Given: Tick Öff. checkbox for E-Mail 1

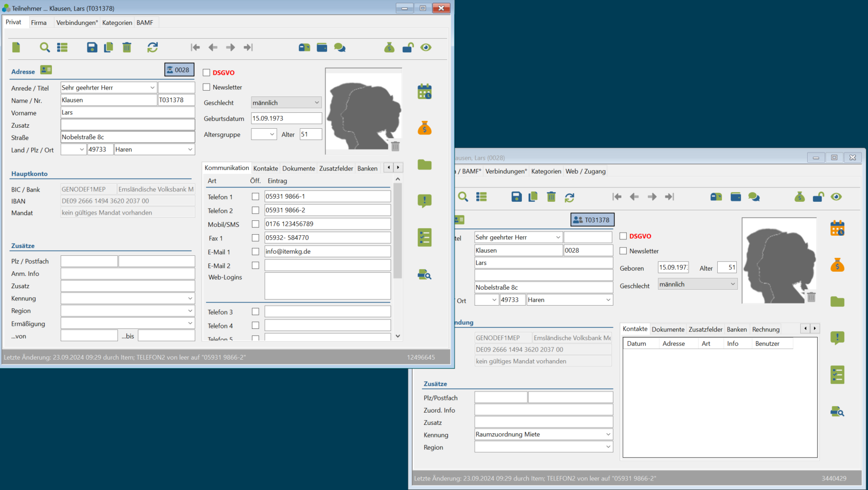Looking at the screenshot, I should tap(255, 252).
